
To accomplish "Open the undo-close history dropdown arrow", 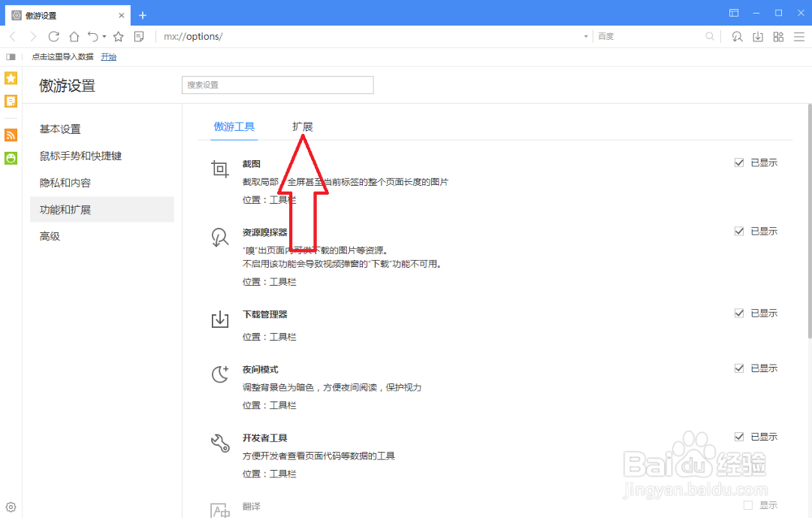I will pyautogui.click(x=104, y=37).
